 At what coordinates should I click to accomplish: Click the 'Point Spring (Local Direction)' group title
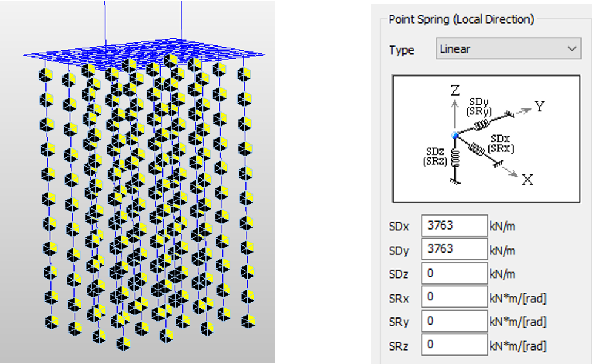pyautogui.click(x=461, y=19)
